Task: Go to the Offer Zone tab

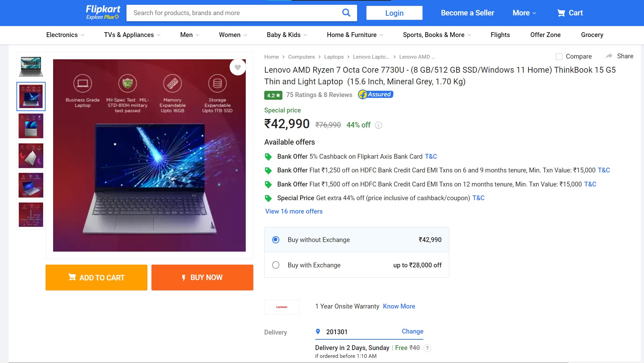Action: tap(545, 35)
